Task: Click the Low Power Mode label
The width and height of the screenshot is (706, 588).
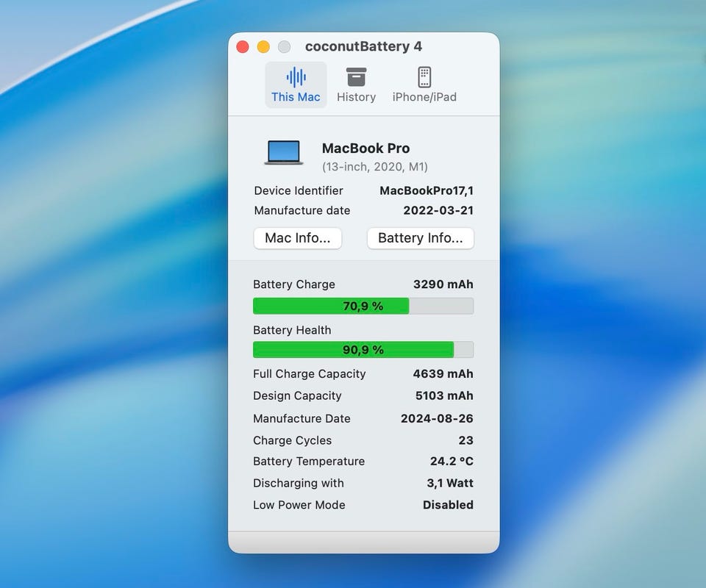Action: click(x=299, y=505)
